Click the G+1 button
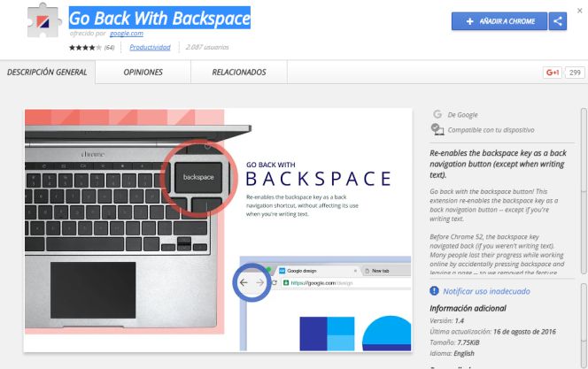588x369 pixels. [x=553, y=73]
